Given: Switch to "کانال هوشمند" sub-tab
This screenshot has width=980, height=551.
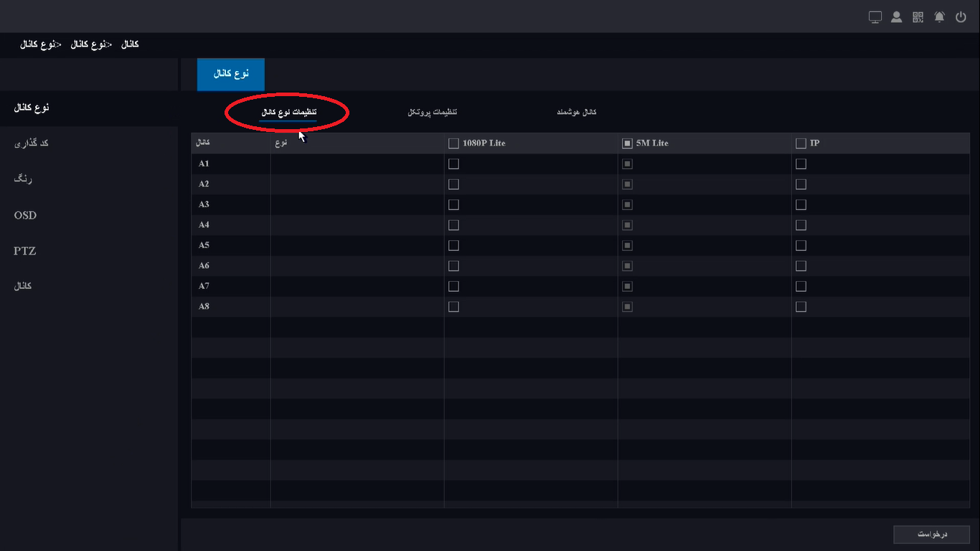Looking at the screenshot, I should [577, 113].
